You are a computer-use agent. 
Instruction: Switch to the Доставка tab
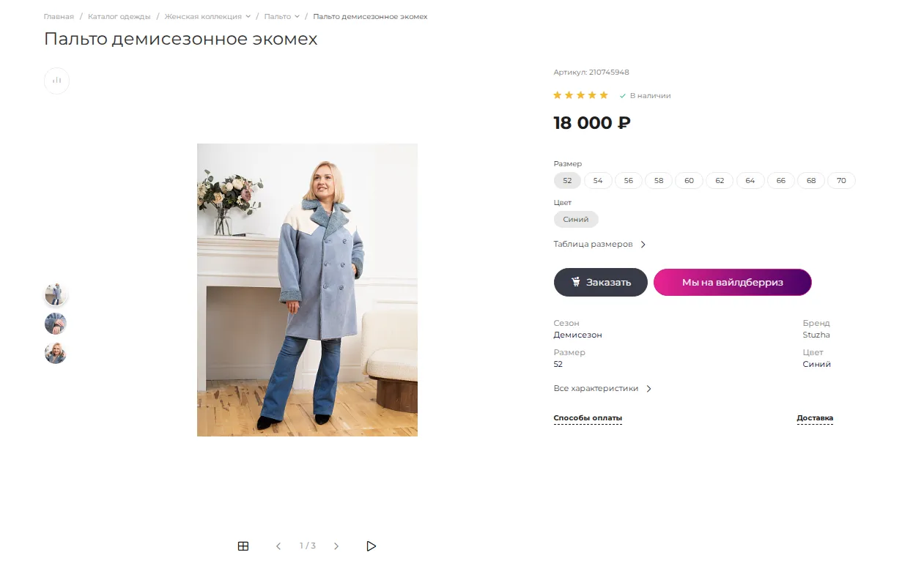(x=815, y=418)
